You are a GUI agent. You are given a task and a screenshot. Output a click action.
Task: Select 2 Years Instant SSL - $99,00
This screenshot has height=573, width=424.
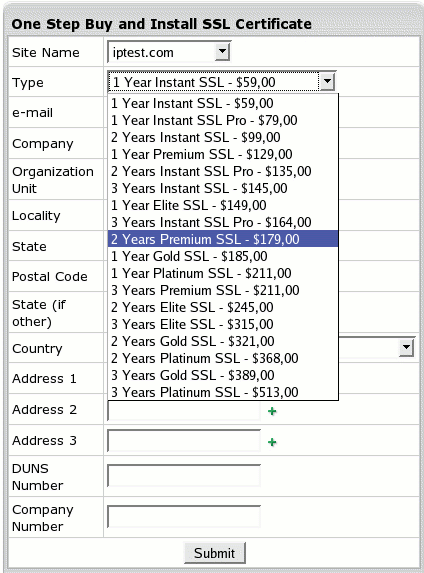click(223, 137)
